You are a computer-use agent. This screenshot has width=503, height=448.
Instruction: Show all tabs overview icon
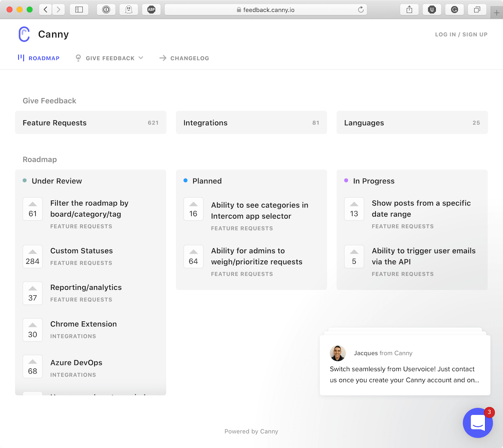(x=477, y=10)
